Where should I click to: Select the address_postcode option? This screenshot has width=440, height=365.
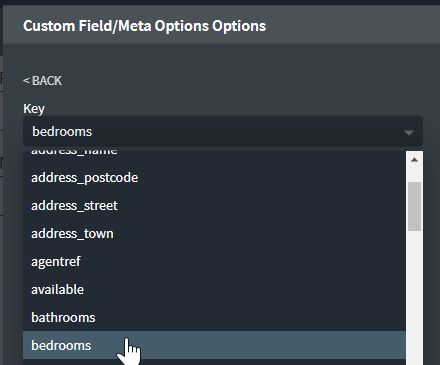coord(214,178)
